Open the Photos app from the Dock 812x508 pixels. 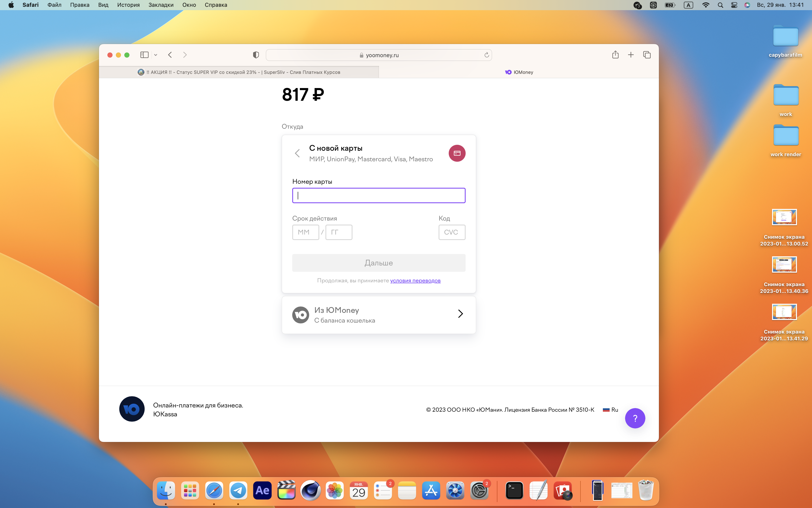coord(335,491)
